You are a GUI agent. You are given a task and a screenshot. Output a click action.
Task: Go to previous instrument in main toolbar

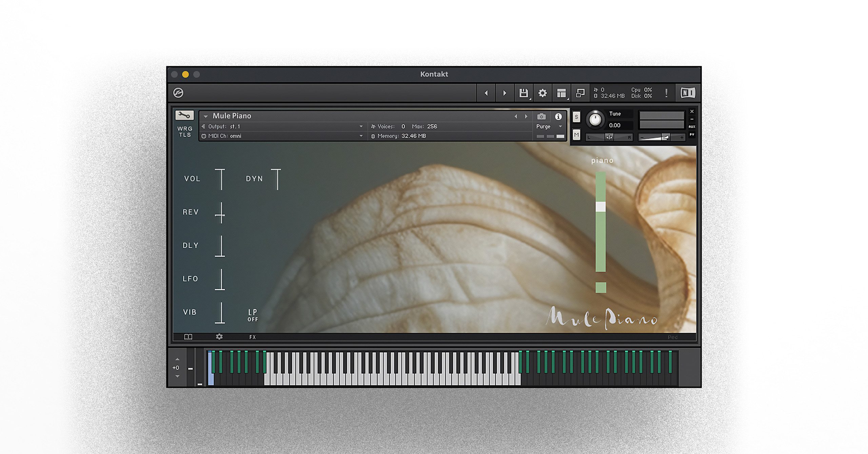tap(486, 93)
